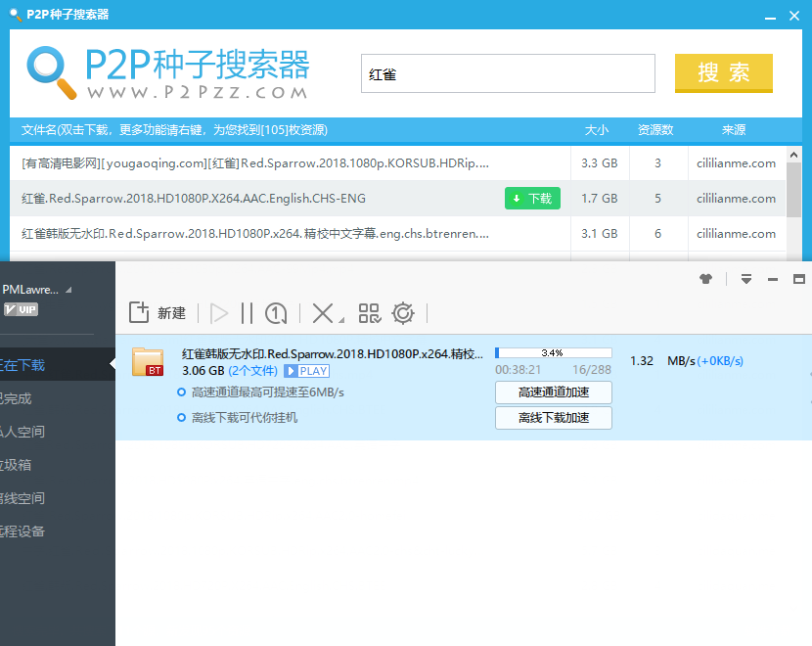The image size is (812, 646).
Task: Open the 垃圾箱 trash tab
Action: (x=58, y=465)
